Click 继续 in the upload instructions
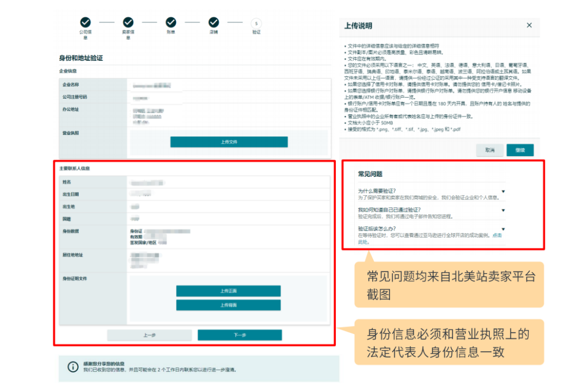Viewport: 588px width, 392px height. point(520,150)
